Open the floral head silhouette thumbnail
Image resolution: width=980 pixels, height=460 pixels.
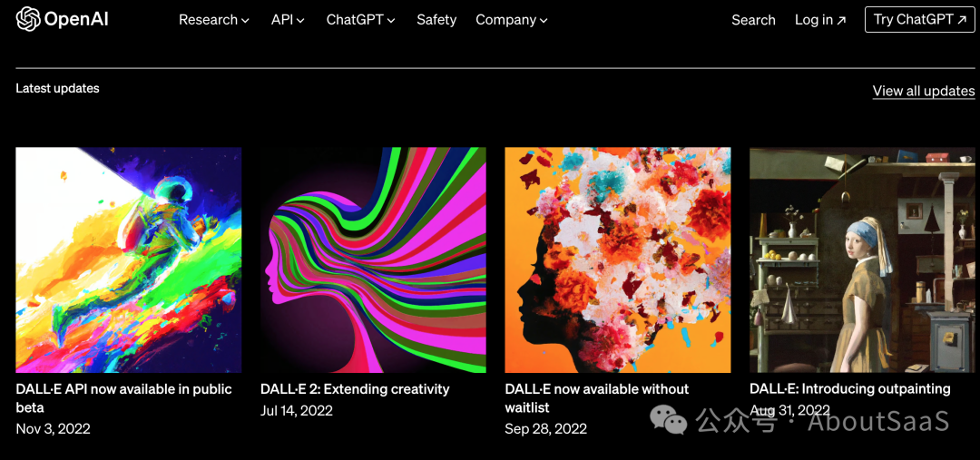(618, 260)
